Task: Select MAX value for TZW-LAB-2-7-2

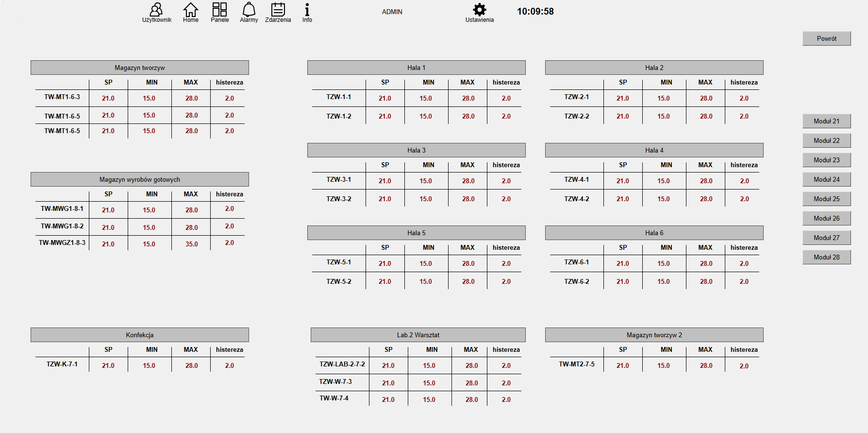Action: pos(471,365)
